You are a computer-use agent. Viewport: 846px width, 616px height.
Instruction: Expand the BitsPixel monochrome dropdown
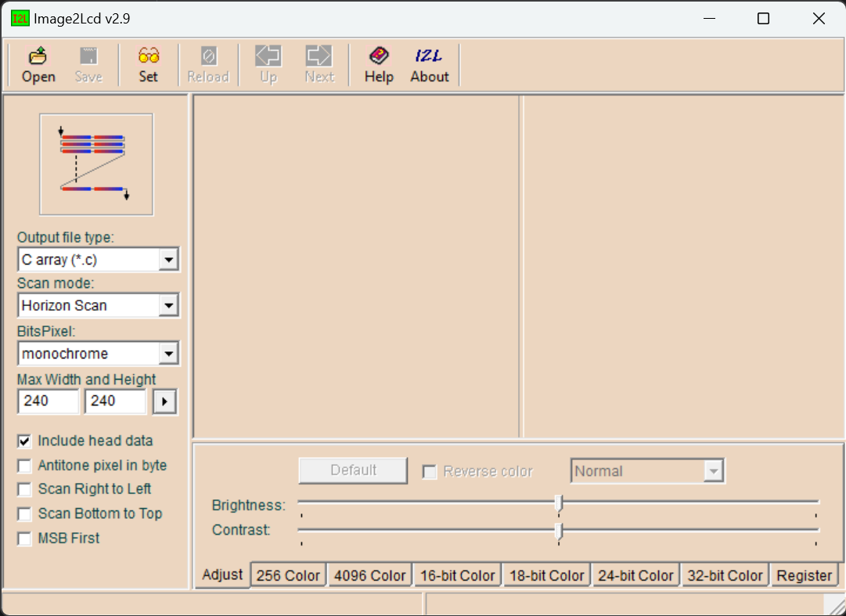[168, 354]
